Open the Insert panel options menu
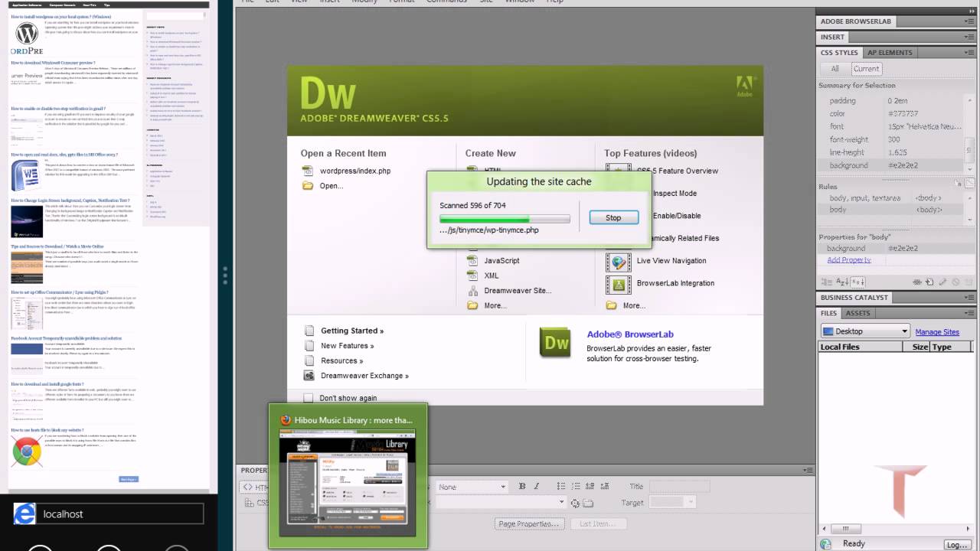 click(969, 37)
